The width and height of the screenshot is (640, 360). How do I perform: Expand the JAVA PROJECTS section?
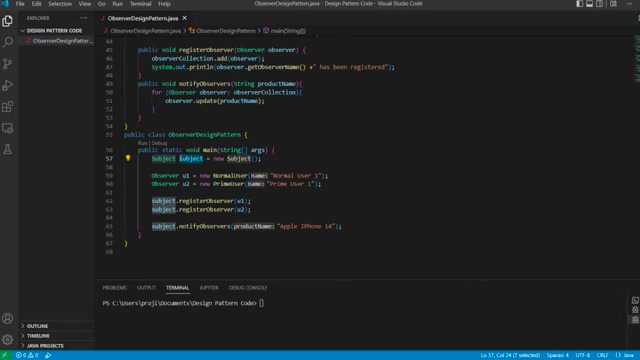56,346
